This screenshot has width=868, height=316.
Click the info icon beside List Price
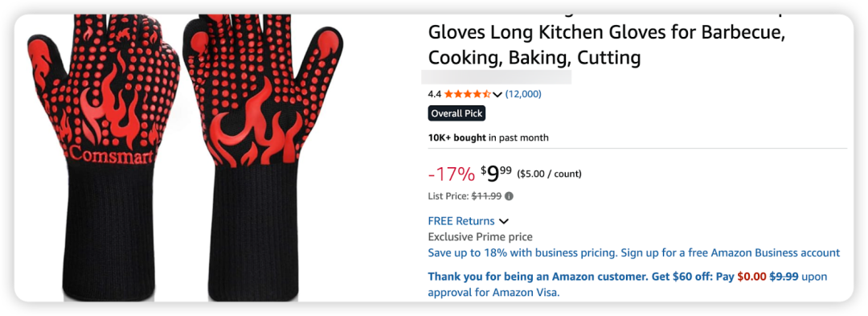click(509, 196)
